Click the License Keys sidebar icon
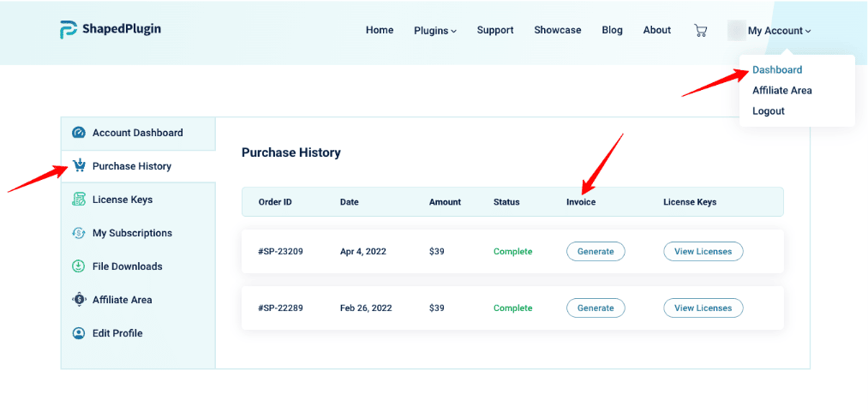This screenshot has height=412, width=868. pyautogui.click(x=79, y=200)
